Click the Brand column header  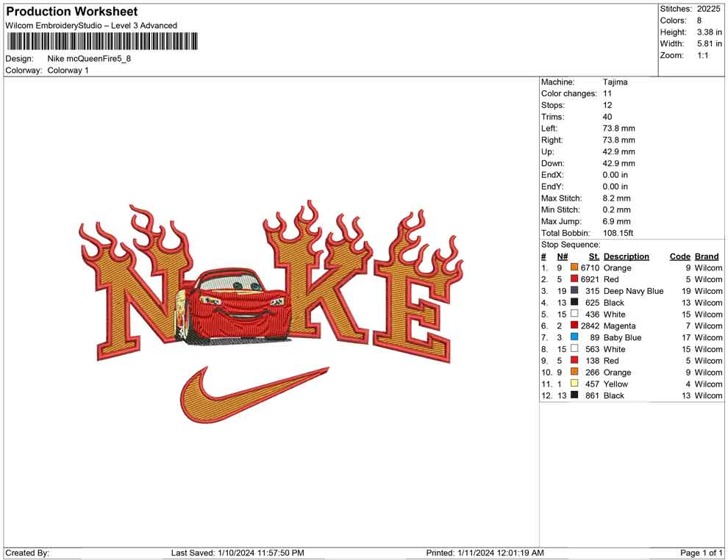tap(707, 256)
